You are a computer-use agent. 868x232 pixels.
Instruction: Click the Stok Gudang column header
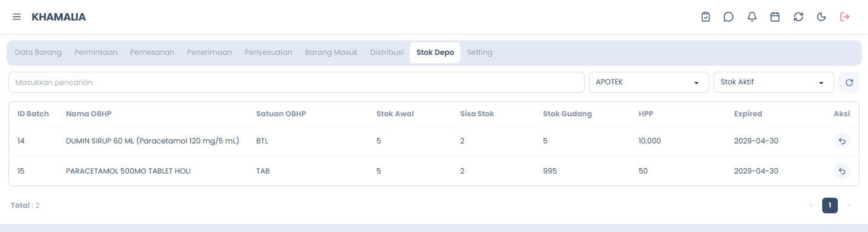pos(567,114)
